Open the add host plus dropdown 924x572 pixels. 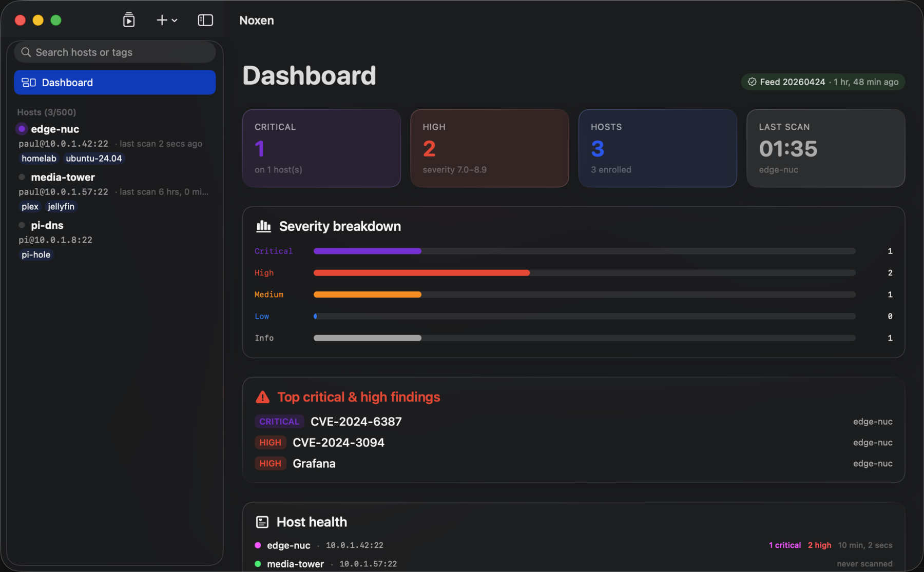(166, 20)
